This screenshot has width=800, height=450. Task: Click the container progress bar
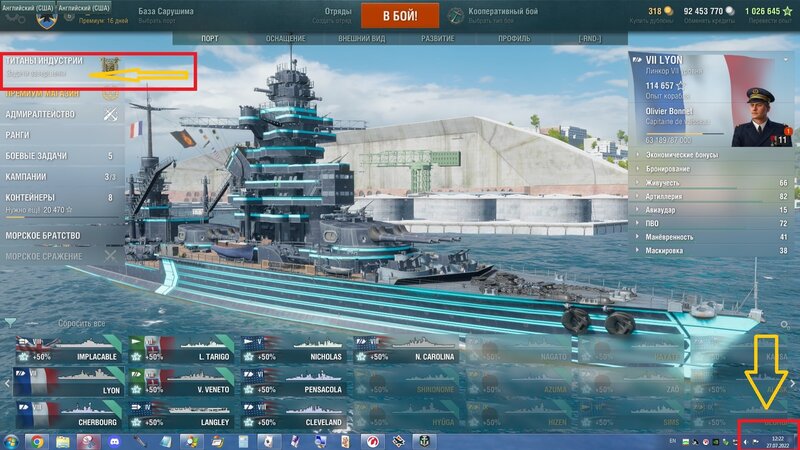[x=62, y=217]
